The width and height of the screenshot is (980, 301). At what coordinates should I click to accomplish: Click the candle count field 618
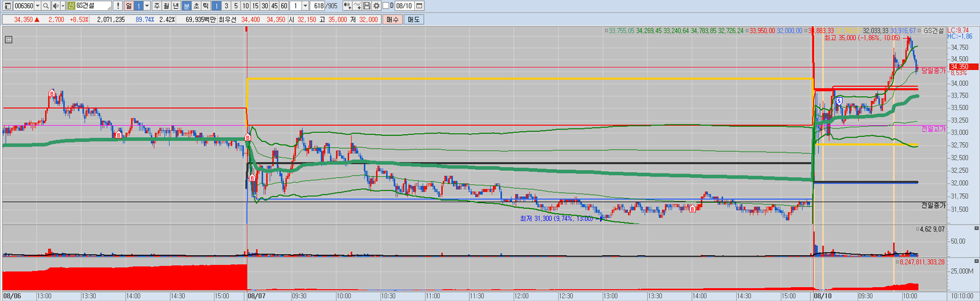point(317,6)
